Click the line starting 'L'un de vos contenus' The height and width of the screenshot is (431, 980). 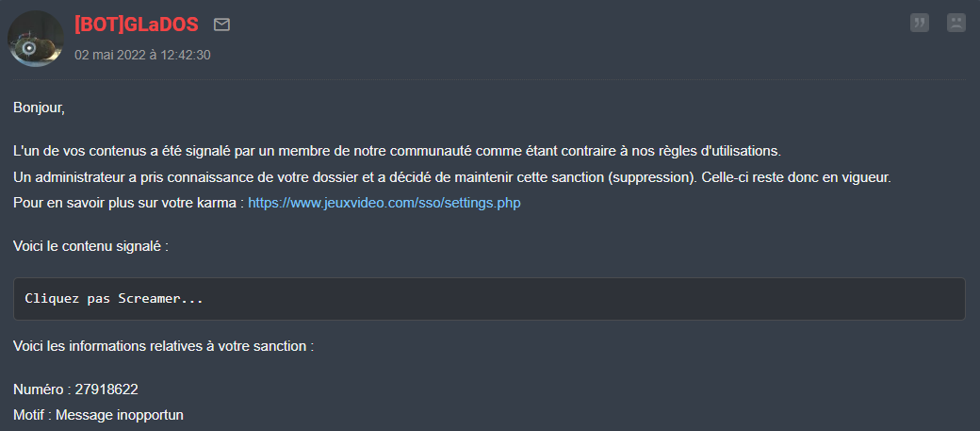(x=397, y=151)
